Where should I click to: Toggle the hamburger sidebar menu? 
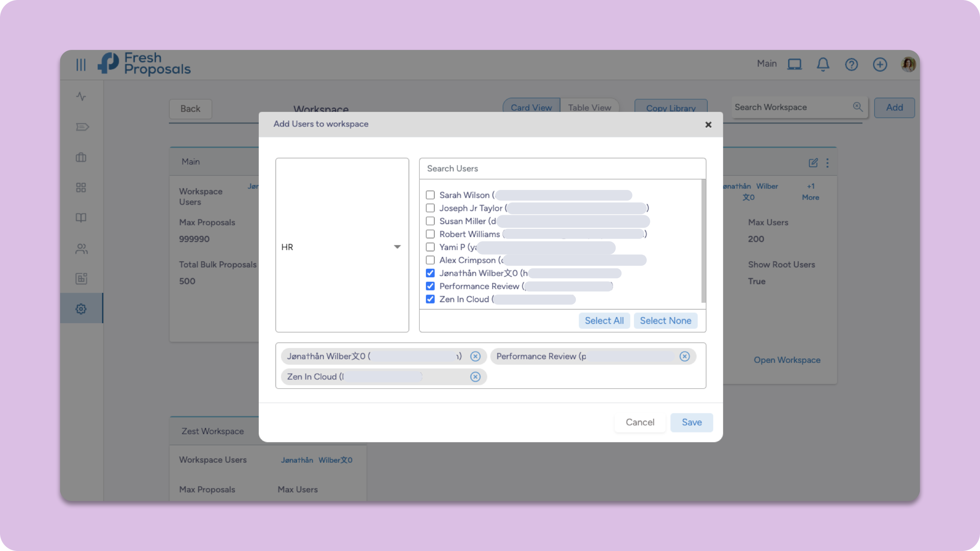(81, 65)
